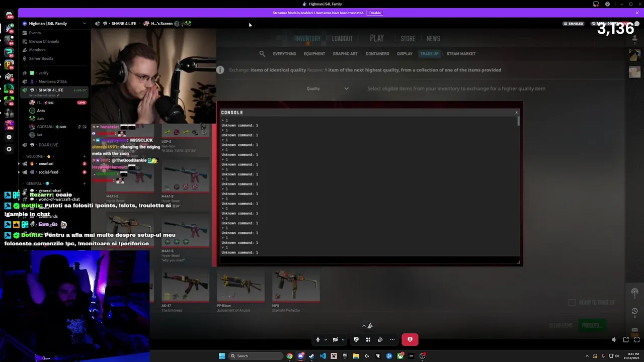Screen dimensions: 644x362
Task: Open Discord direct messages home icon
Action: tap(9, 15)
